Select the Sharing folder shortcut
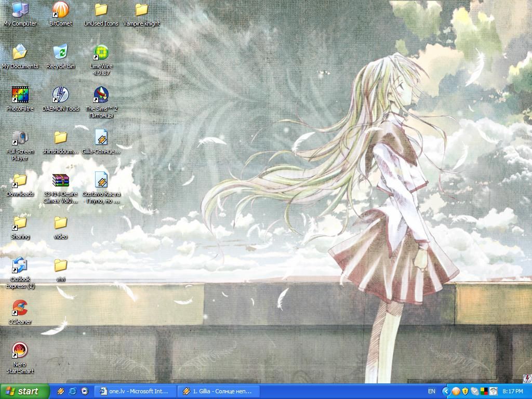 [20, 228]
